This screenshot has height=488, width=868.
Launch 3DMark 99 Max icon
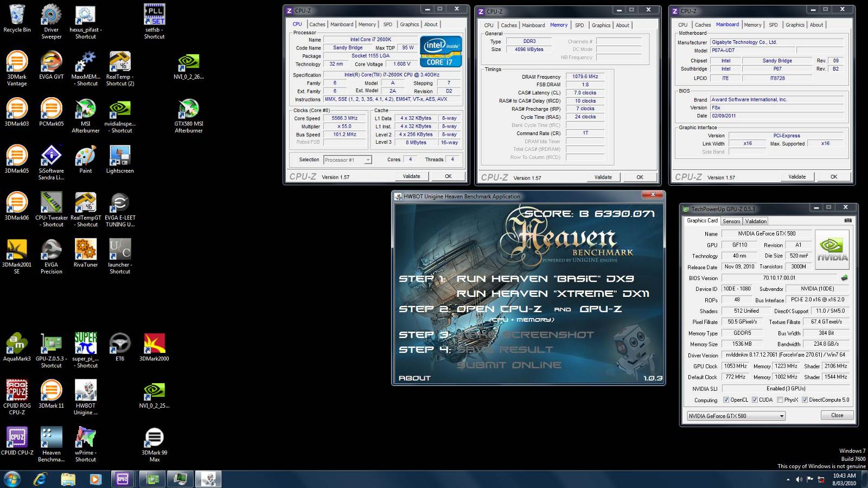[x=154, y=445]
